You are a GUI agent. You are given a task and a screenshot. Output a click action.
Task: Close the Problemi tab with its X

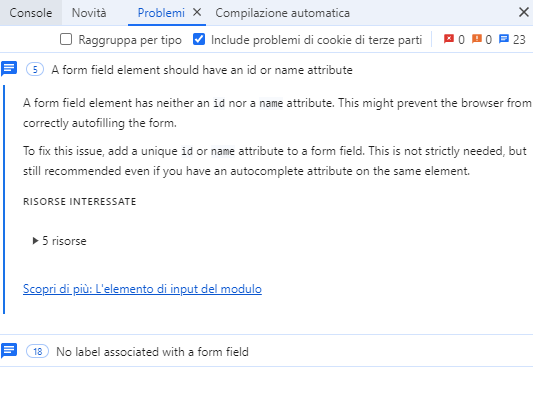(197, 13)
